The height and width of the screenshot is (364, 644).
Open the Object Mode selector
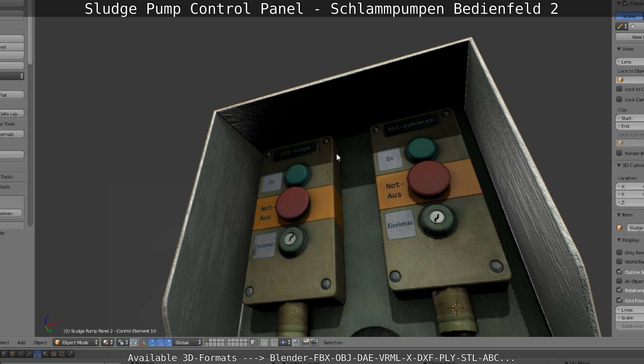tap(76, 342)
